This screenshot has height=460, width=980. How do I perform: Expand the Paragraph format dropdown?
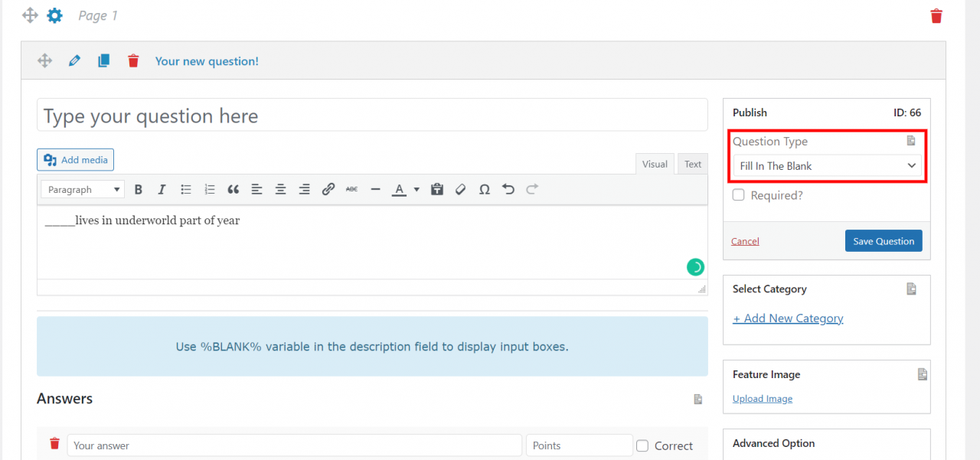pyautogui.click(x=82, y=190)
